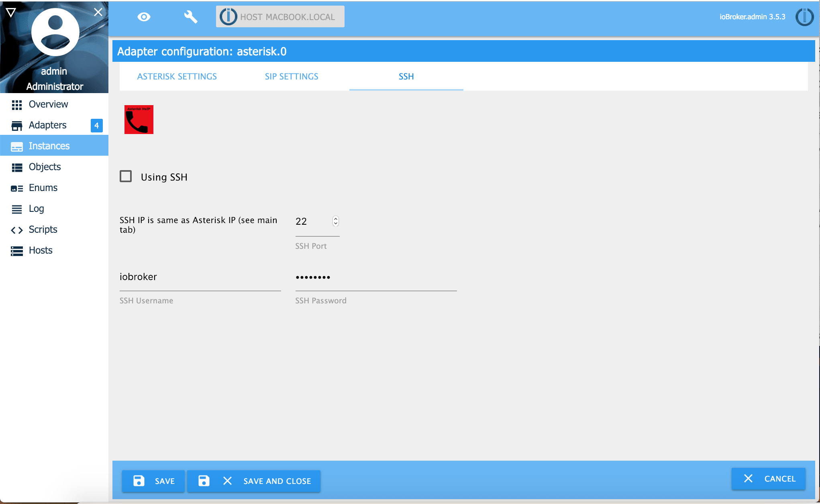Click the eye visibility icon in top bar
The image size is (820, 504).
[144, 17]
